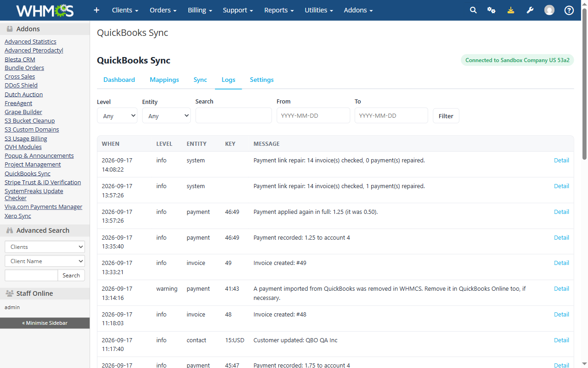Screen dimensions: 588x368
Task: Open the help question mark icon
Action: click(569, 10)
